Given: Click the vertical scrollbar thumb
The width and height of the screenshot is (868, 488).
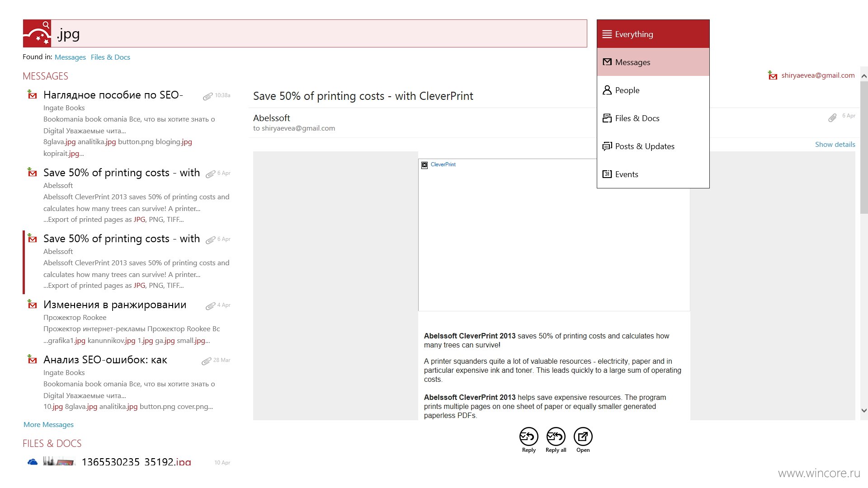Looking at the screenshot, I should tap(864, 148).
